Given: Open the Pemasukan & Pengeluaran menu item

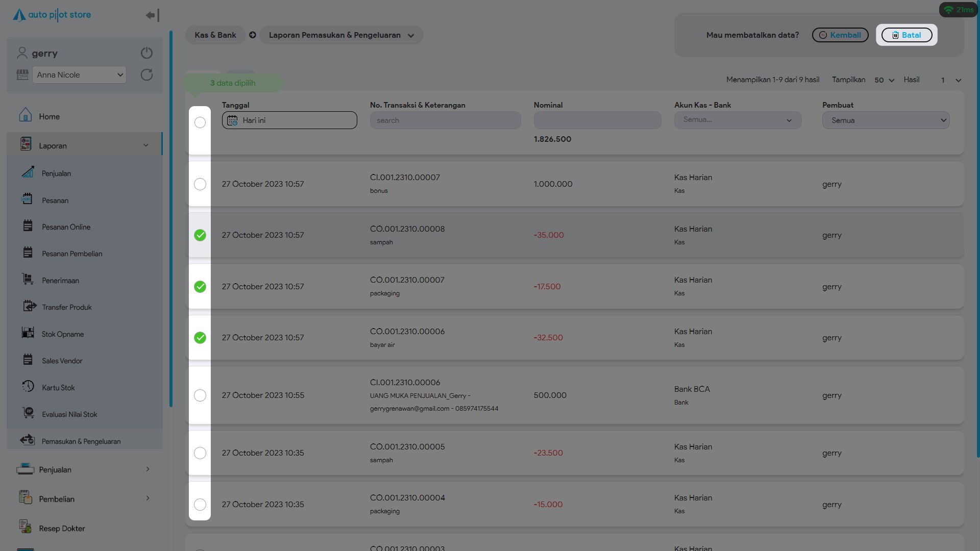Looking at the screenshot, I should tap(81, 441).
